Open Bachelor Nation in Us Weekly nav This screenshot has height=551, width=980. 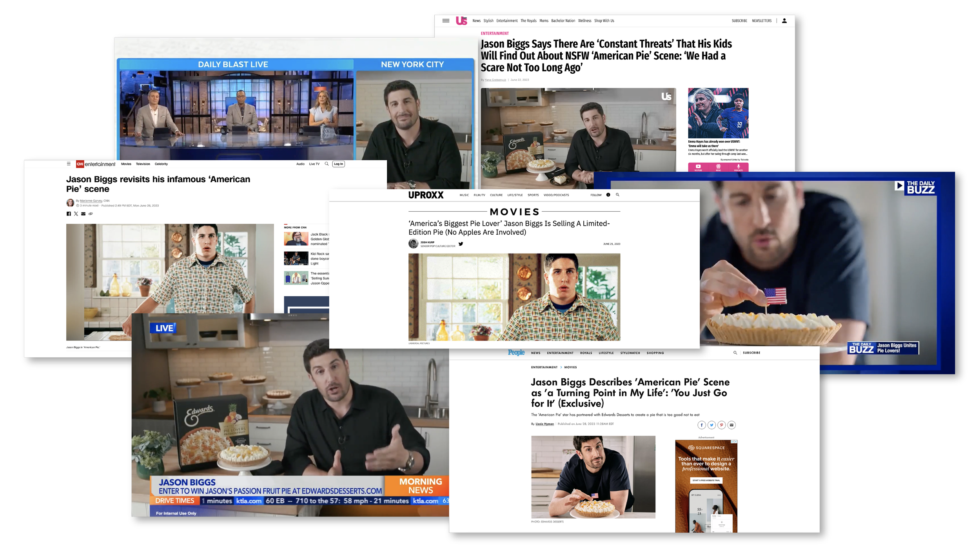(x=563, y=21)
